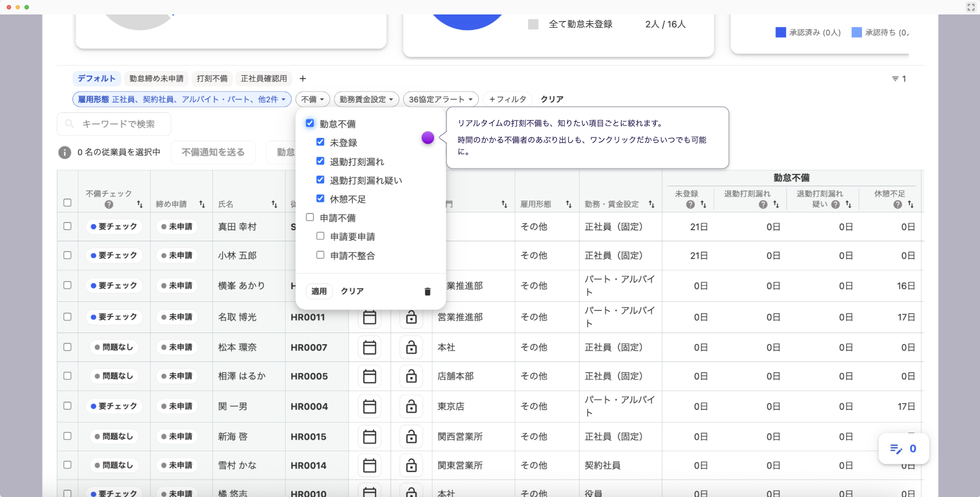980x497 pixels.
Task: Select row checkbox for 真田 幸村
Action: 67,226
